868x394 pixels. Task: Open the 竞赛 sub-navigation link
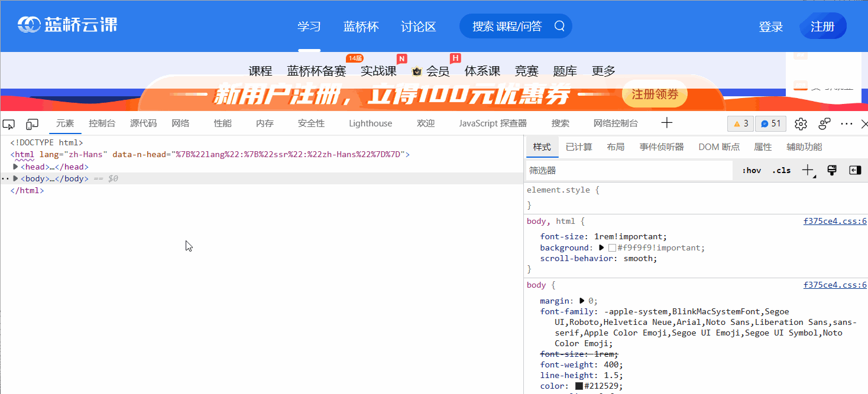click(527, 71)
